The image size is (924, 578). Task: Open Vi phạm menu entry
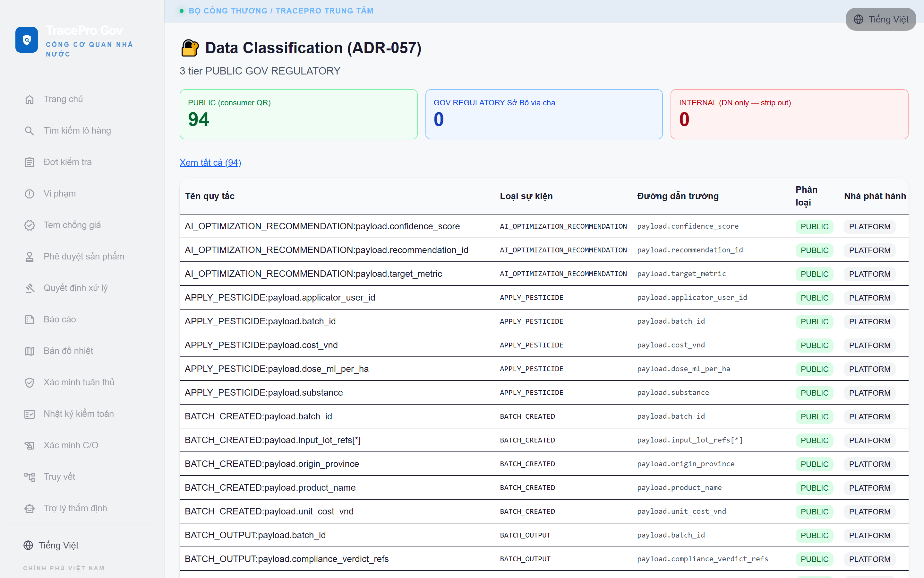coord(82,194)
